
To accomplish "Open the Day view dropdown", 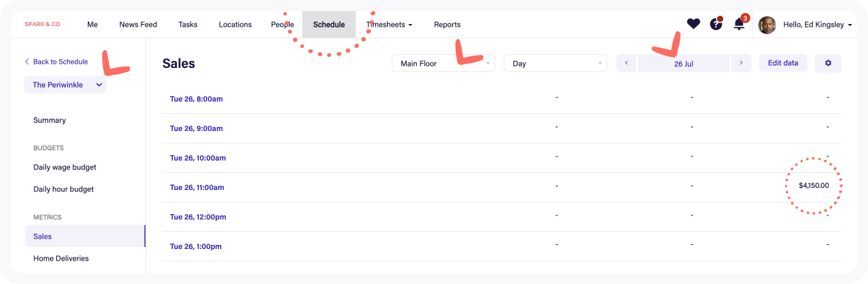I will 555,63.
